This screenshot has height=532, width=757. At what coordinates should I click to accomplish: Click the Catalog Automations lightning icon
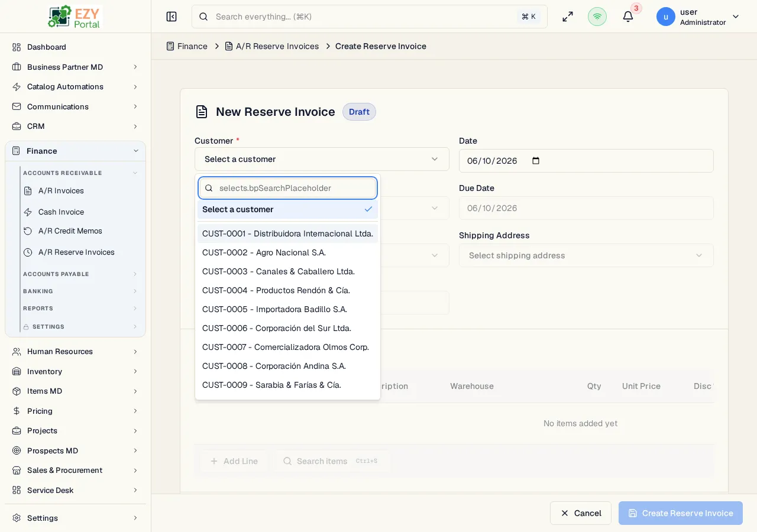(x=17, y=86)
